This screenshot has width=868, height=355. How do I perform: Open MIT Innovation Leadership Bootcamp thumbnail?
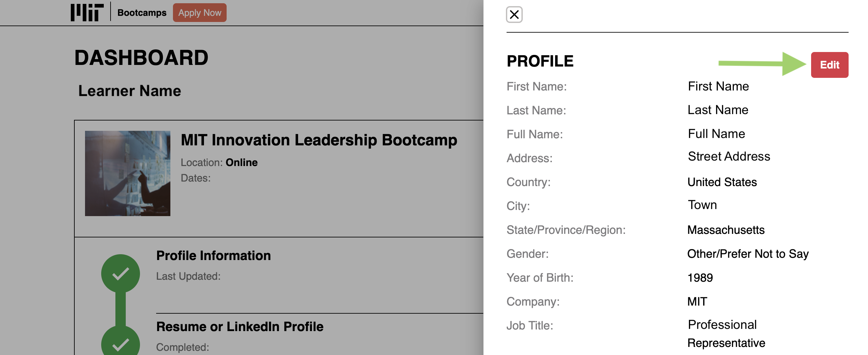127,173
